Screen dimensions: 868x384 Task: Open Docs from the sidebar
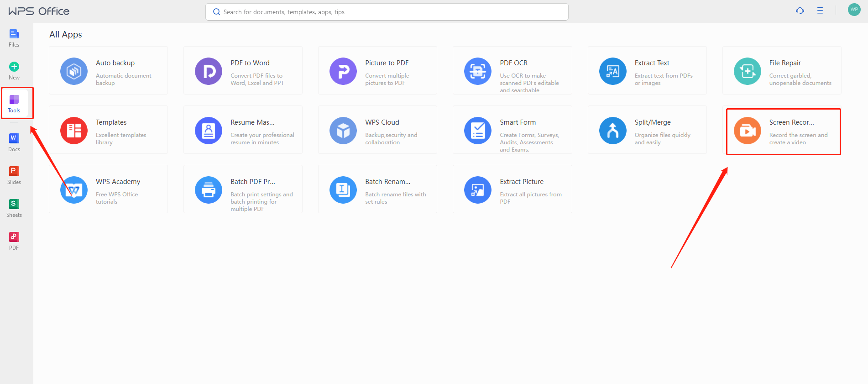pos(14,138)
